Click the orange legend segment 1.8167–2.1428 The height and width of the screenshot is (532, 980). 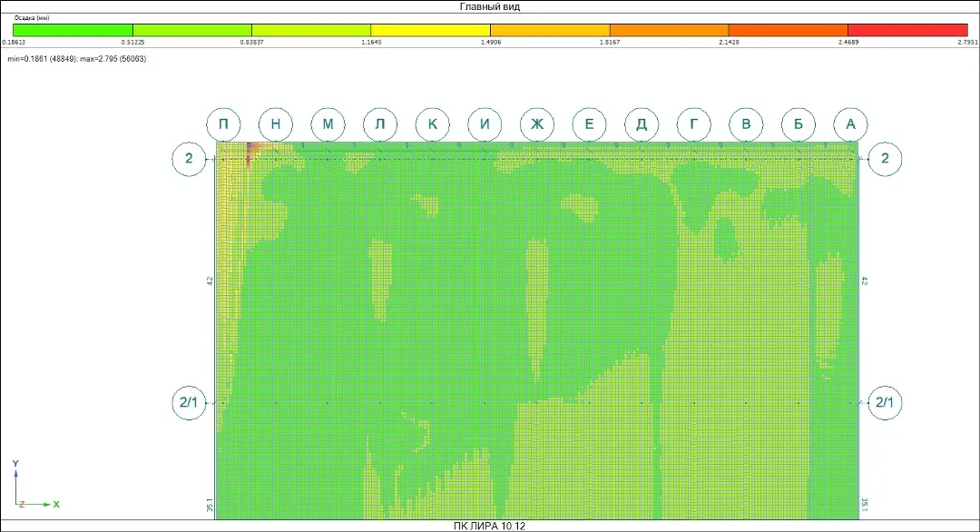[670, 29]
